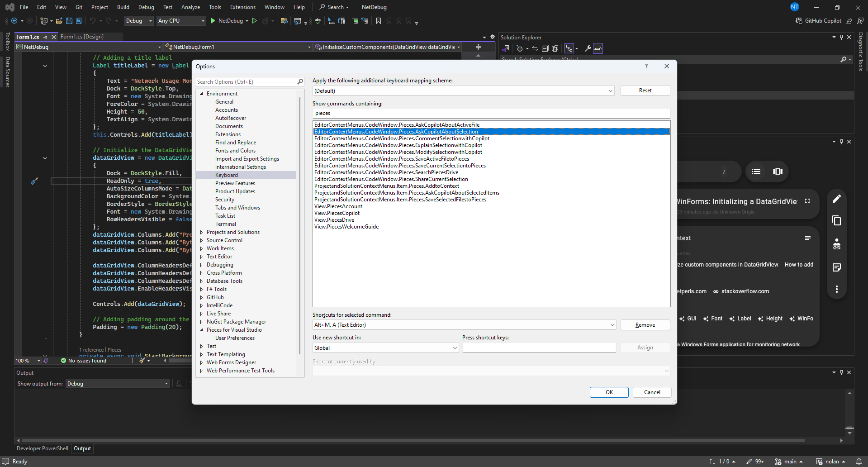Image resolution: width=868 pixels, height=467 pixels.
Task: Click the Options dialog help question mark
Action: coord(646,66)
